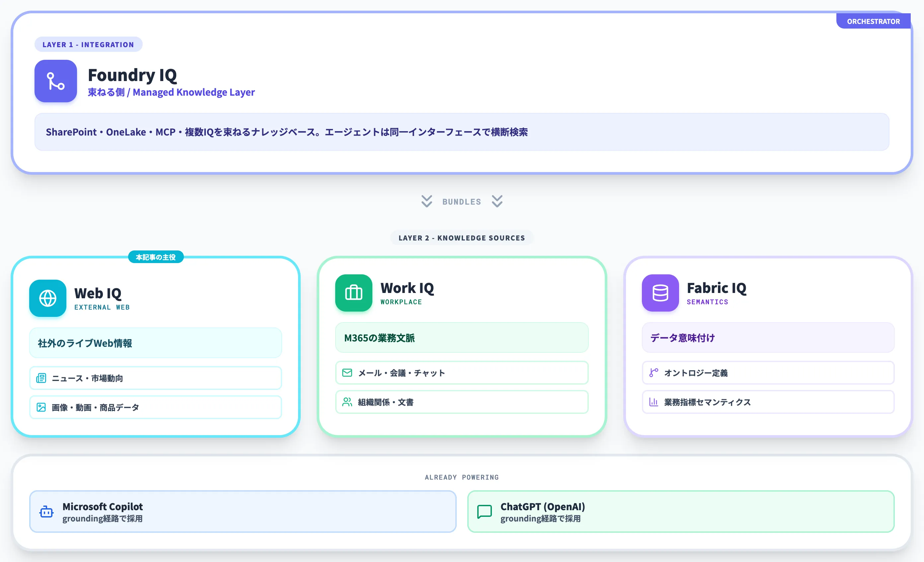
Task: Click grounding経路で採用 under ChatGPT (OpenAI)
Action: (x=540, y=519)
